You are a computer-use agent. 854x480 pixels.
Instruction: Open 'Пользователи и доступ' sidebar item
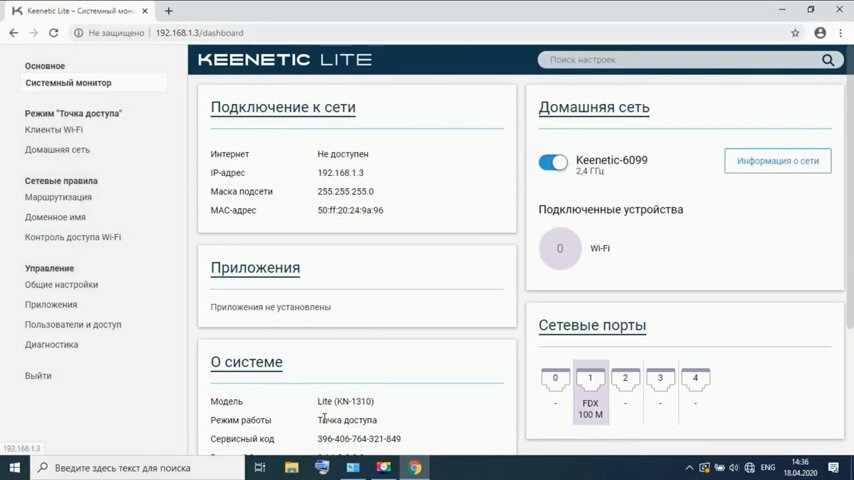click(x=73, y=324)
